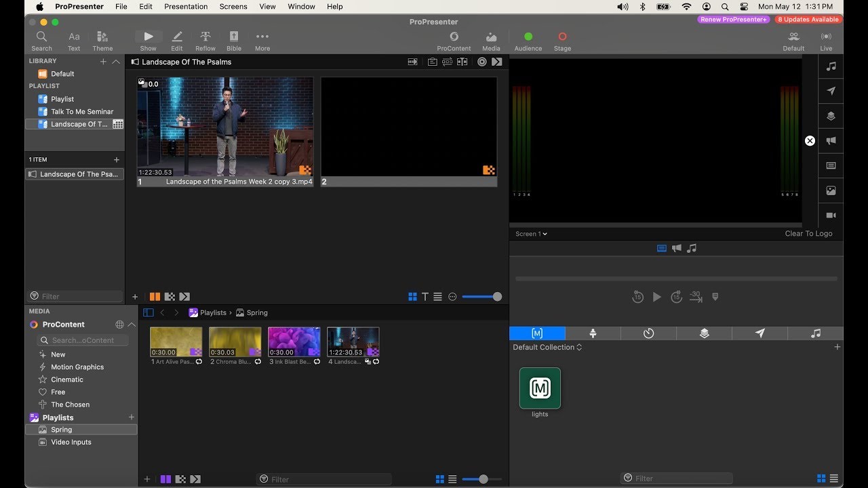Viewport: 868px width, 488px height.
Task: Click the media playback progress bar
Action: (x=676, y=279)
